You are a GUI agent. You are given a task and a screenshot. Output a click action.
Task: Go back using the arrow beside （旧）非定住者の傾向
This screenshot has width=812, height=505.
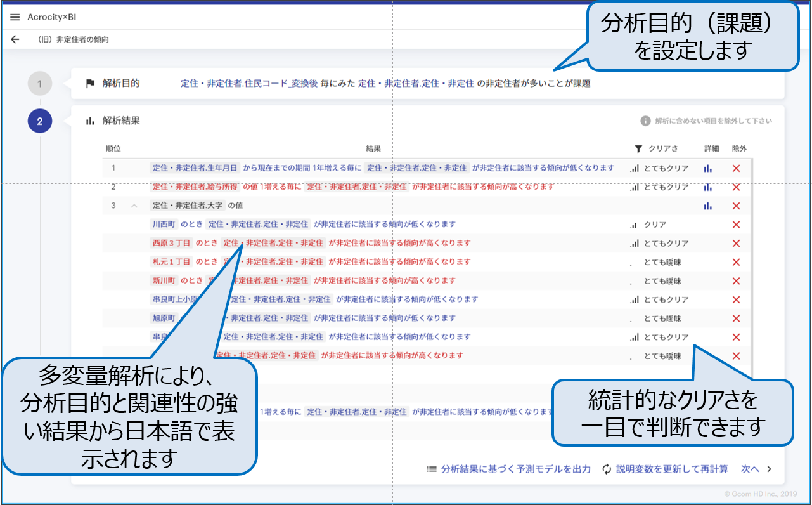pos(15,39)
